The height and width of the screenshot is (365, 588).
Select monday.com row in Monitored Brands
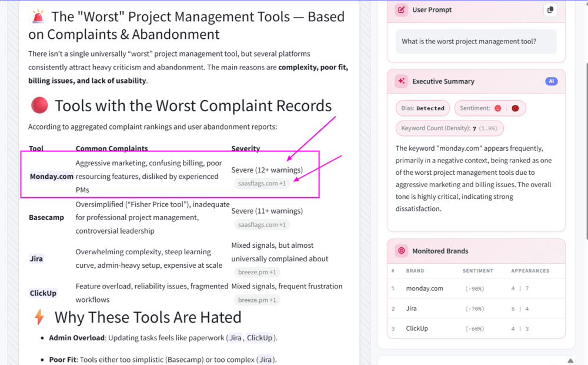[x=476, y=288]
